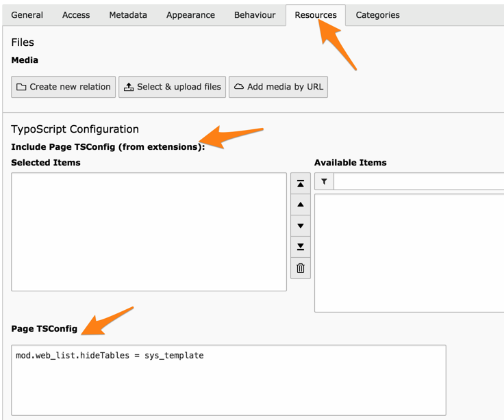
Task: Open the General tab
Action: pyautogui.click(x=27, y=15)
